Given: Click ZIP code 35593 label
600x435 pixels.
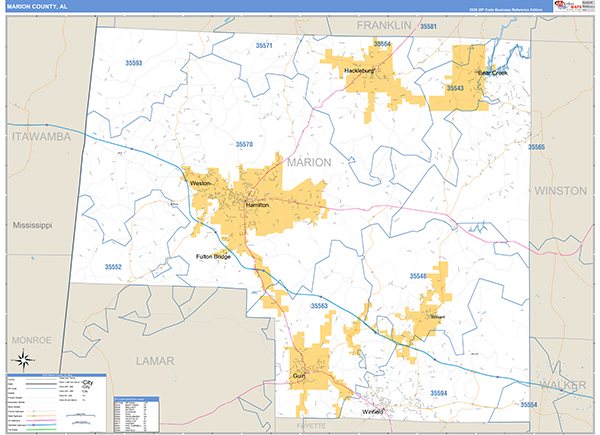Looking at the screenshot, I should click(134, 63).
